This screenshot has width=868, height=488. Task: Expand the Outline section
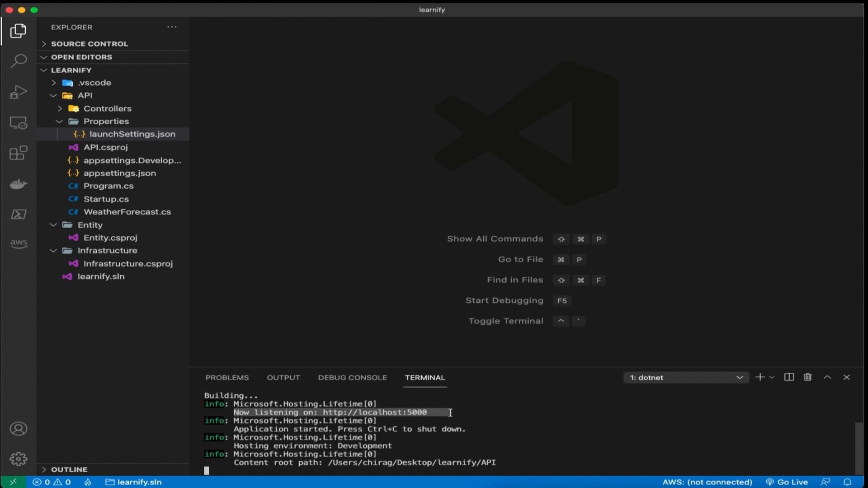coord(113,469)
